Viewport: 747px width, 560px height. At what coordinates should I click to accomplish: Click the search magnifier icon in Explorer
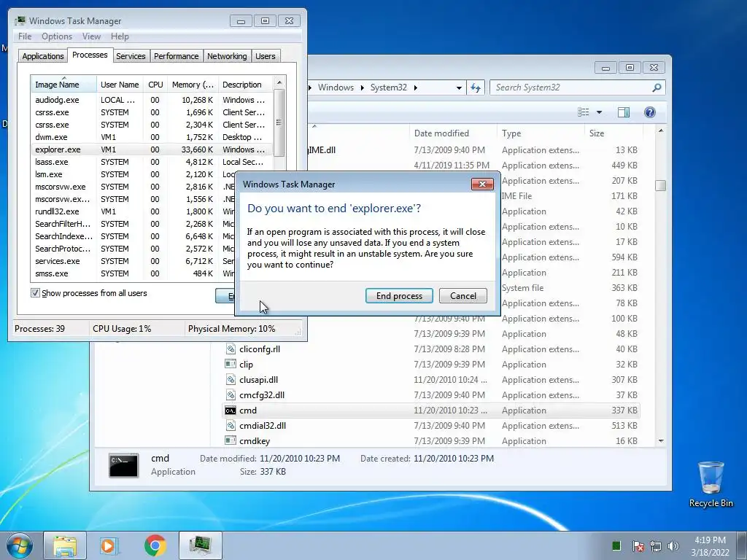pos(657,87)
